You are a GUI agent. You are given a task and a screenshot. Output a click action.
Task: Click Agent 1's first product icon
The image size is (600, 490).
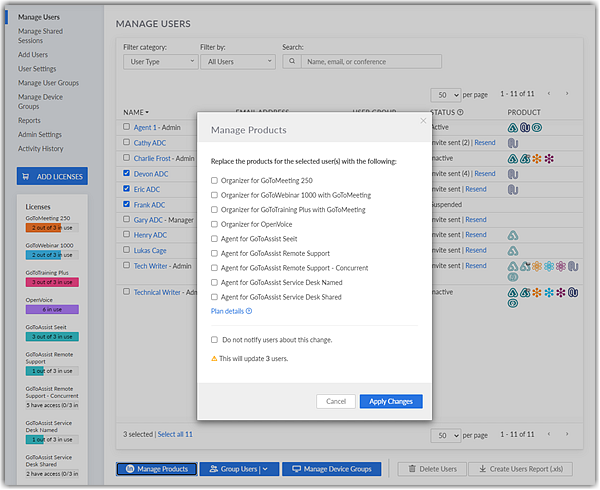coord(512,127)
